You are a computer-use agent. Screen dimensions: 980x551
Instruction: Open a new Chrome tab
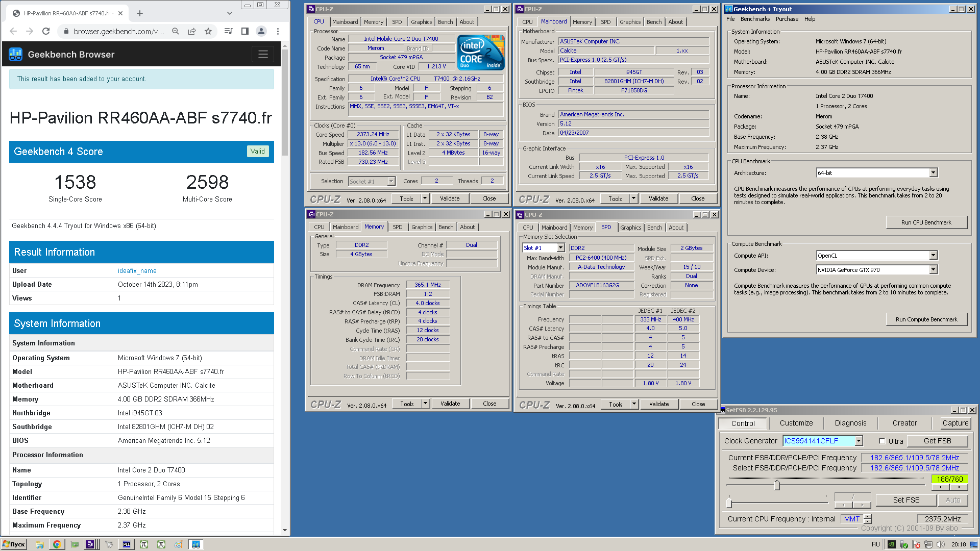(x=140, y=13)
